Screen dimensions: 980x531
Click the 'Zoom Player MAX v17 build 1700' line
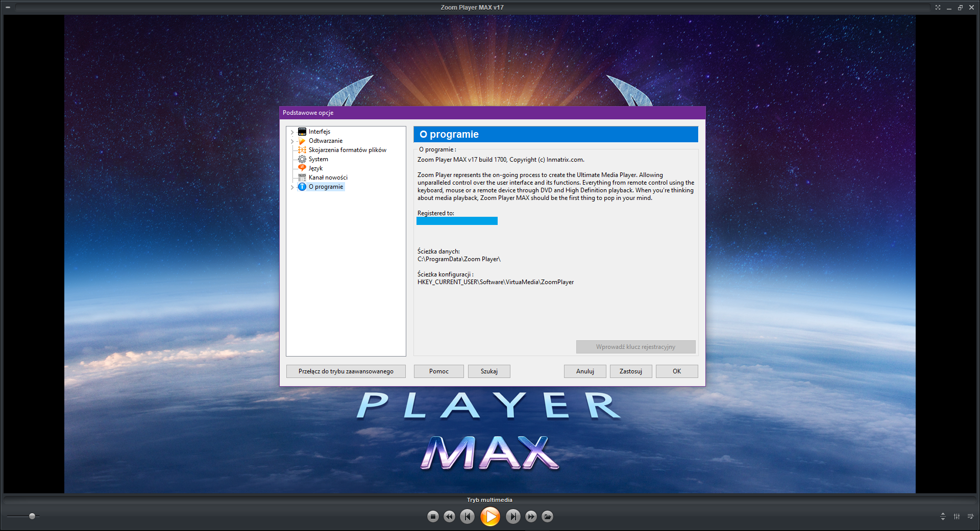501,160
